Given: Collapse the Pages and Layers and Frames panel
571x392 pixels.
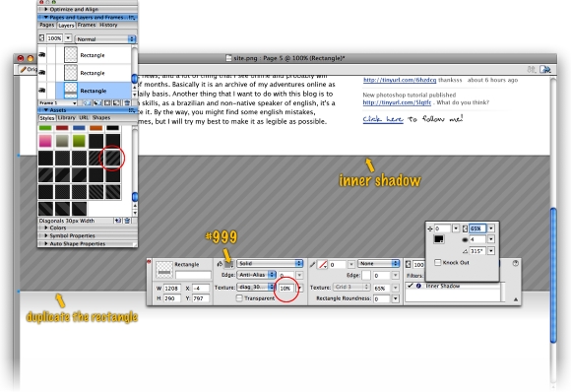Looking at the screenshot, I should [x=46, y=17].
